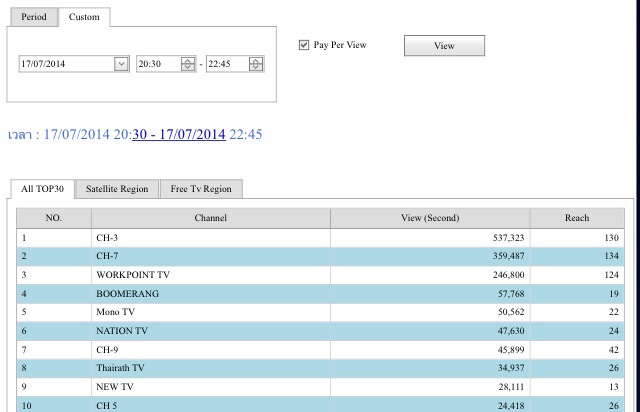This screenshot has width=640, height=412.
Task: Click the reach value 22
Action: tap(614, 312)
